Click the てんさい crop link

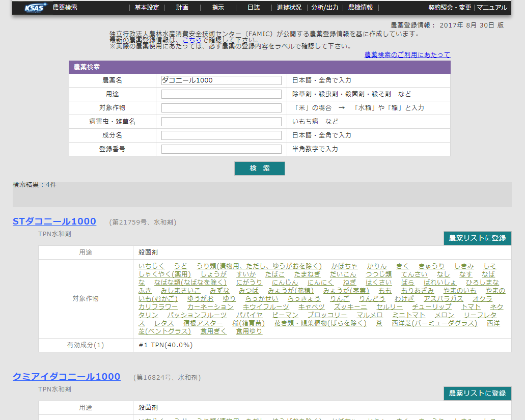coord(414,274)
